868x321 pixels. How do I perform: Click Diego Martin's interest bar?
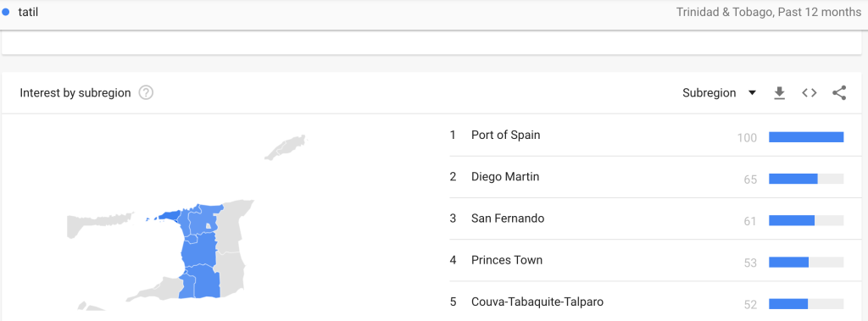click(806, 179)
